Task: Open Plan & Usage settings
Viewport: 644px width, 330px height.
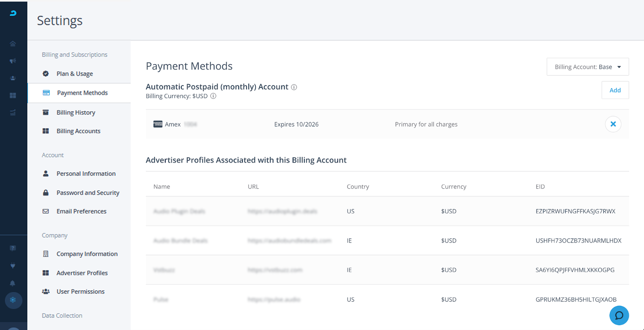Action: click(x=75, y=74)
